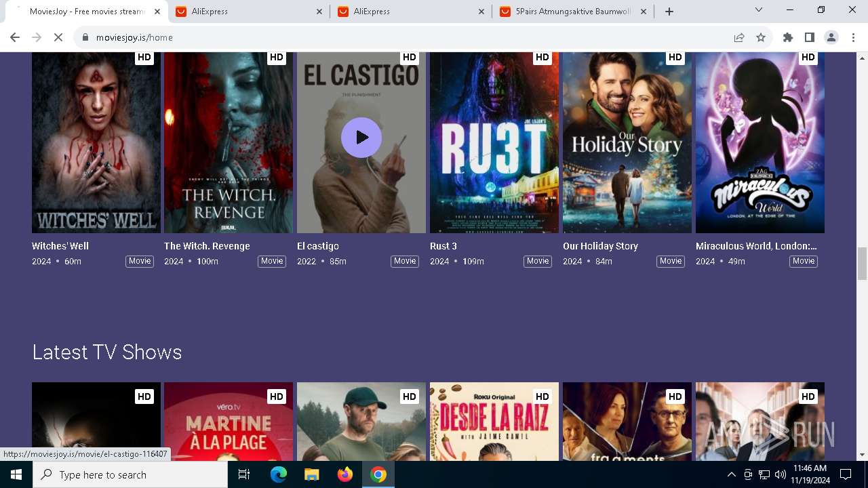Open the notification center icon
868x488 pixels.
point(846,474)
